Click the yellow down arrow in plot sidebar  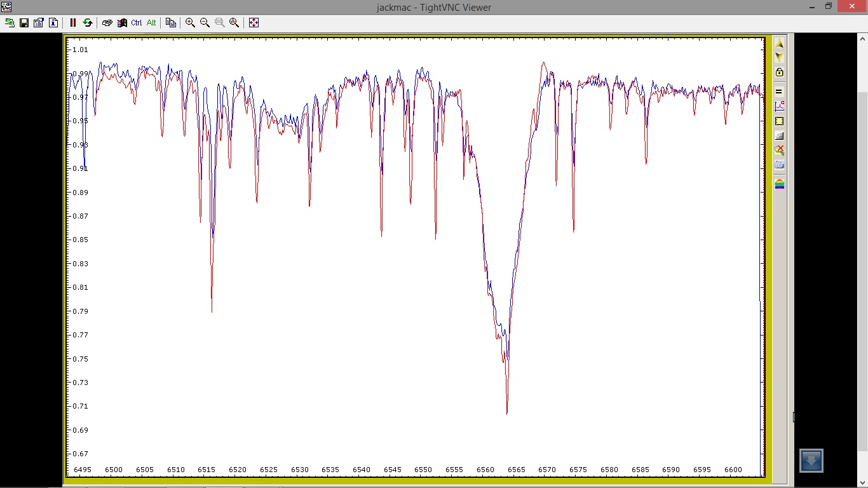point(779,57)
